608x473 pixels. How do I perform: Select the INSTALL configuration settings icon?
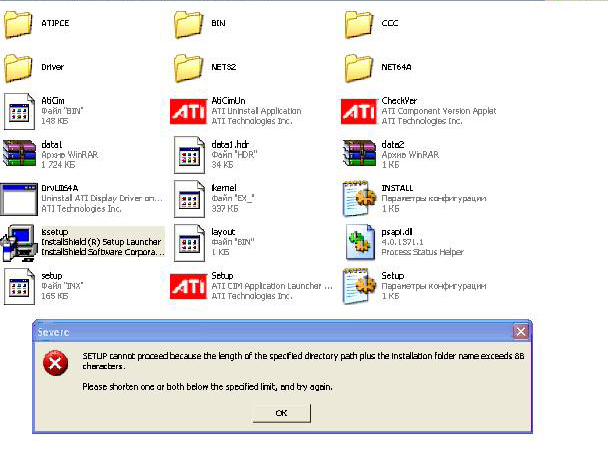tap(359, 199)
